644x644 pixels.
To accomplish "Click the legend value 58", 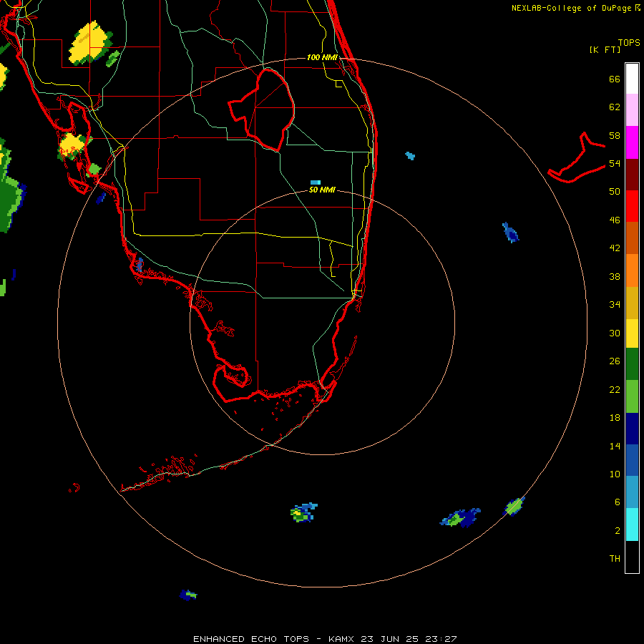I will [x=615, y=135].
